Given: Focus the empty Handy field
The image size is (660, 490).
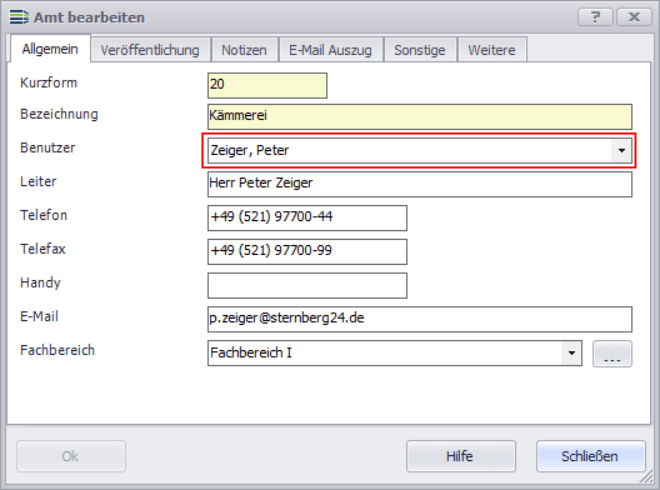Looking at the screenshot, I should (x=307, y=286).
